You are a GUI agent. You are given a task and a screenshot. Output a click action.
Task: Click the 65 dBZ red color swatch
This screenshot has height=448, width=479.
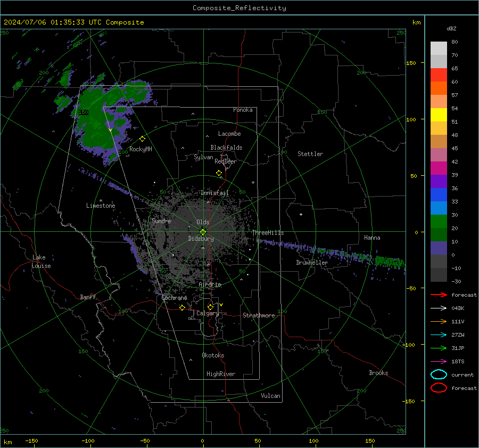439,75
